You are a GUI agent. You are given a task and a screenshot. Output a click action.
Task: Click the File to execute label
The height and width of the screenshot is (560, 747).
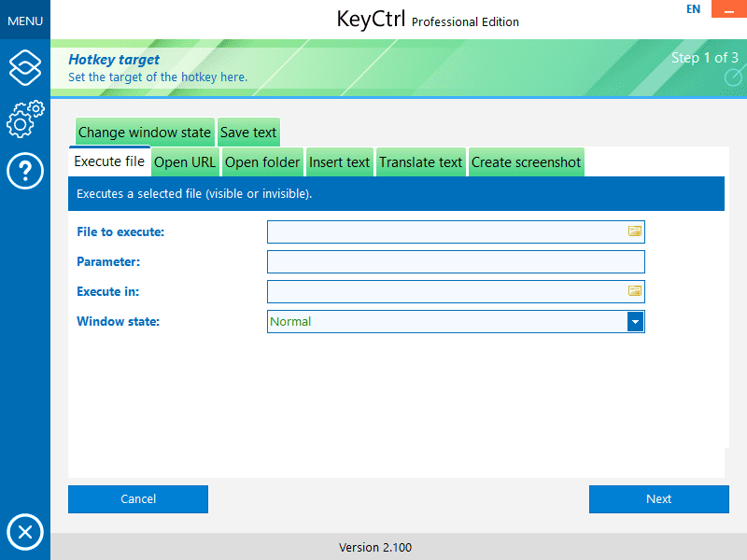point(120,231)
